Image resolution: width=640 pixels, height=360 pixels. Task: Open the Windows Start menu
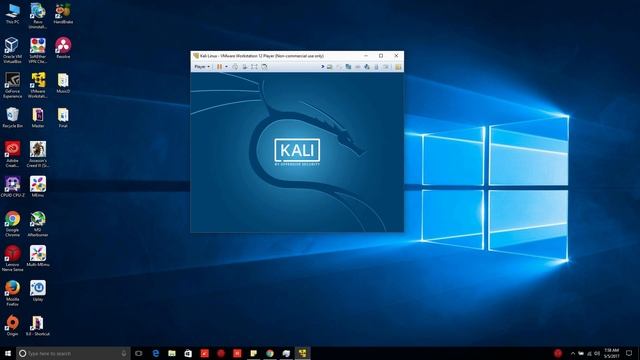click(8, 353)
